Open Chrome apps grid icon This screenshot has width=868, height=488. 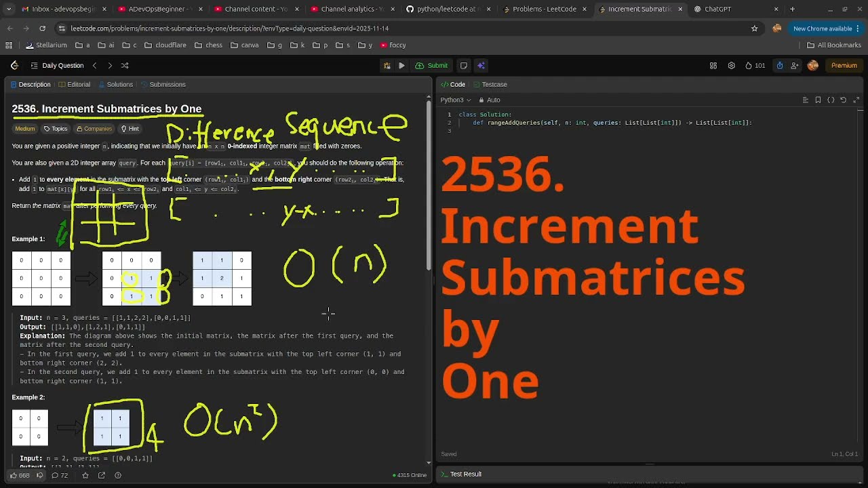[x=9, y=45]
